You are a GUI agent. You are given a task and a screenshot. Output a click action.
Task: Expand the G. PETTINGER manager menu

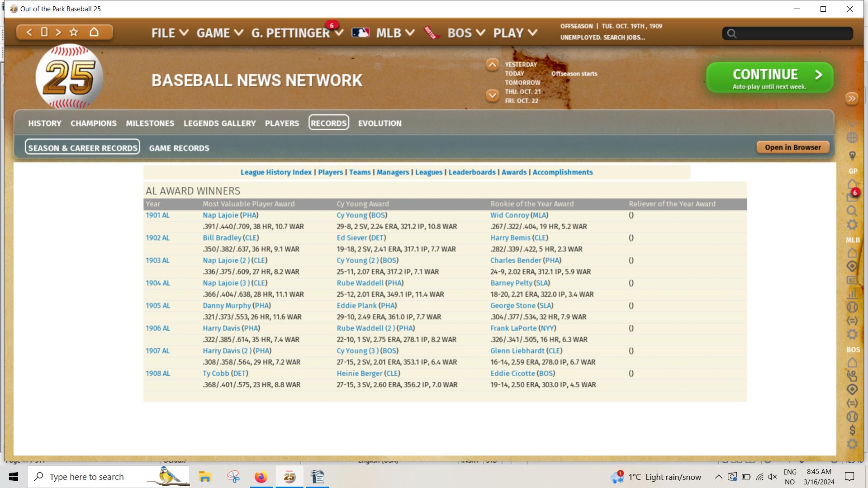[297, 33]
